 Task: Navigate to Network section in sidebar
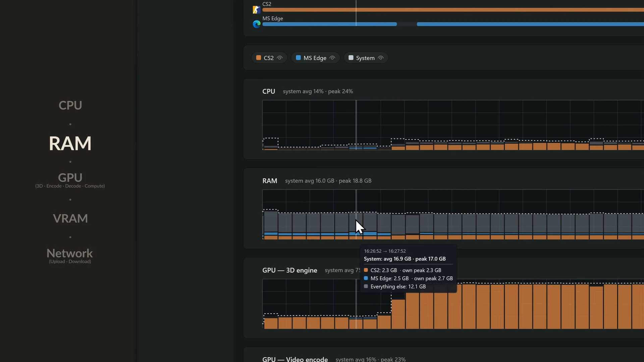[x=70, y=253]
